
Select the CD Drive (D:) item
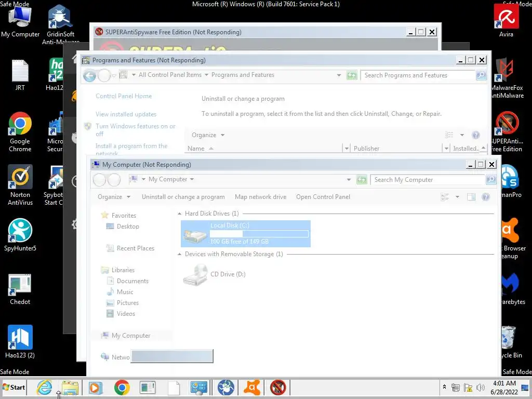pyautogui.click(x=215, y=274)
